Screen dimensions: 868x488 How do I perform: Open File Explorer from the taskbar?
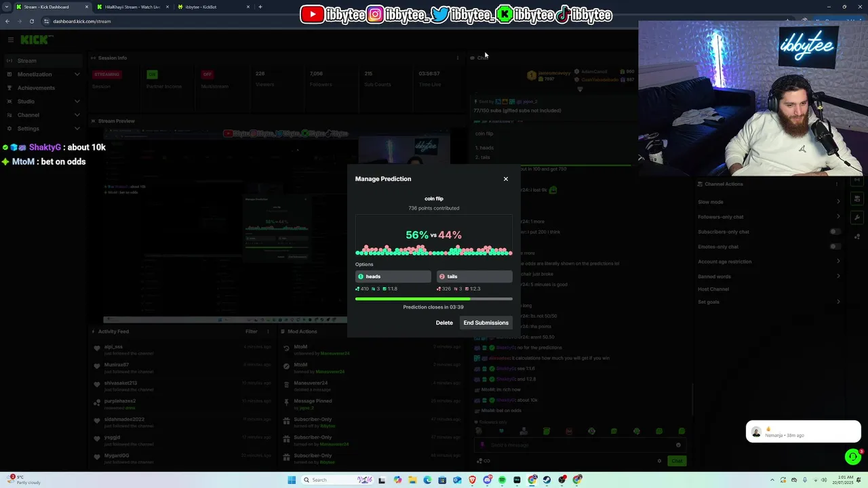[412, 480]
